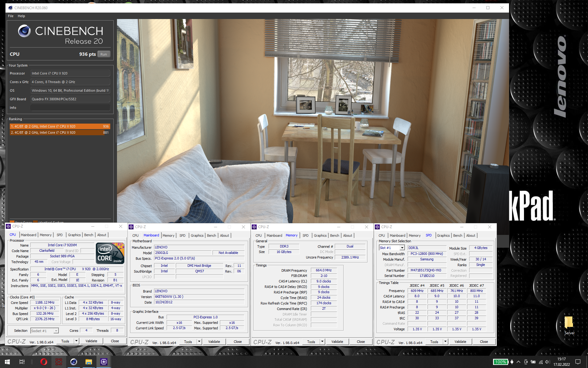
Task: Click the Cinebench sphere logo in the left panel
Action: [x=24, y=31]
